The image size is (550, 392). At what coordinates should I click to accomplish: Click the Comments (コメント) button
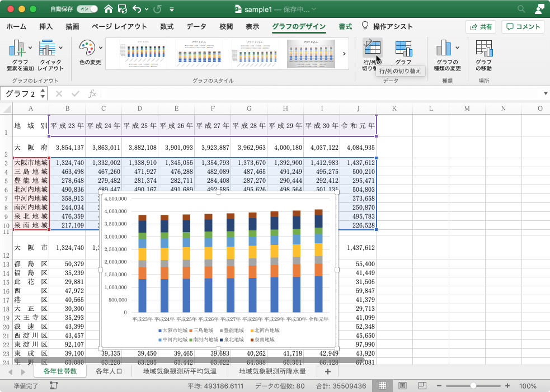[x=523, y=26]
